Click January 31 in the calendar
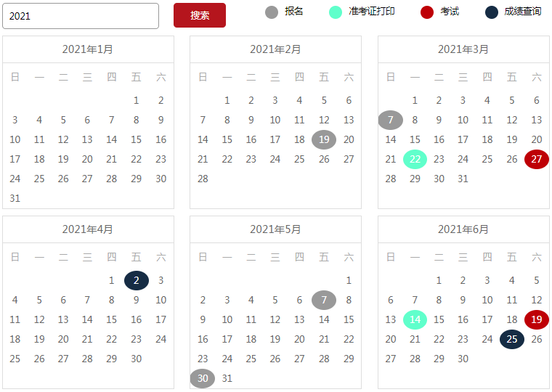Screen dimensions: 552x392 15,198
